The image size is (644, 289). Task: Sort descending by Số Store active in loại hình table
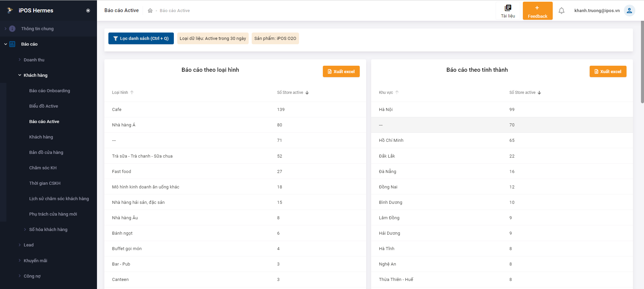pos(307,93)
